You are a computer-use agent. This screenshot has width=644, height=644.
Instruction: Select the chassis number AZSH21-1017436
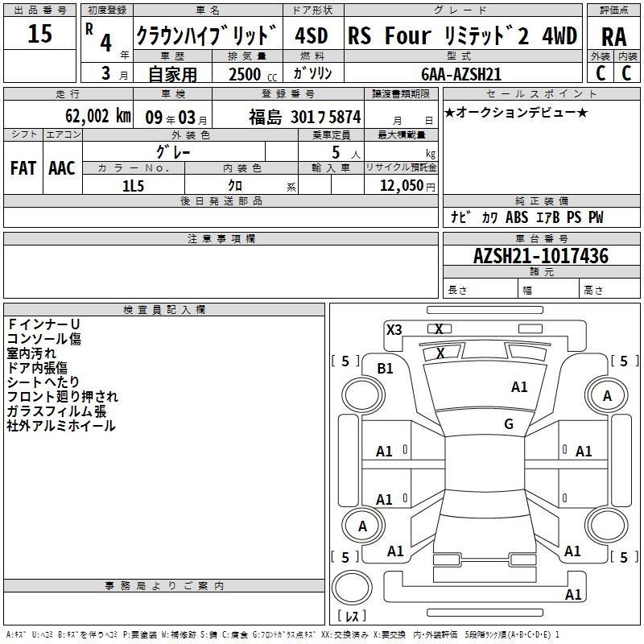coord(541,256)
